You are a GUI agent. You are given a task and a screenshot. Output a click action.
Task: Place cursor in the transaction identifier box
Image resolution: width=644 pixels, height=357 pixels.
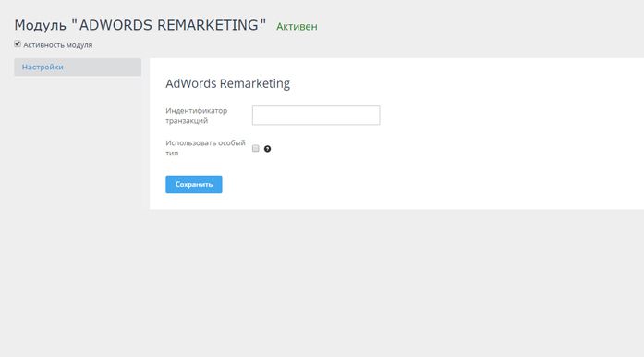coord(316,116)
